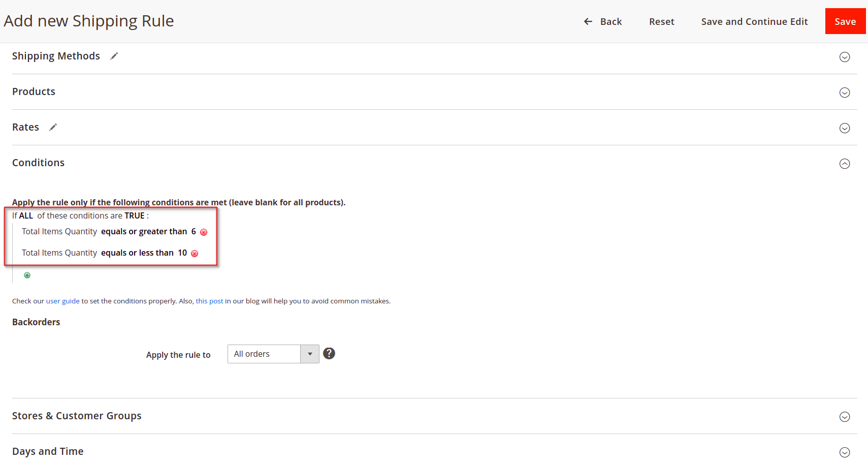Screen dimensions: 868x464
Task: Click the Reset button
Action: (x=661, y=21)
